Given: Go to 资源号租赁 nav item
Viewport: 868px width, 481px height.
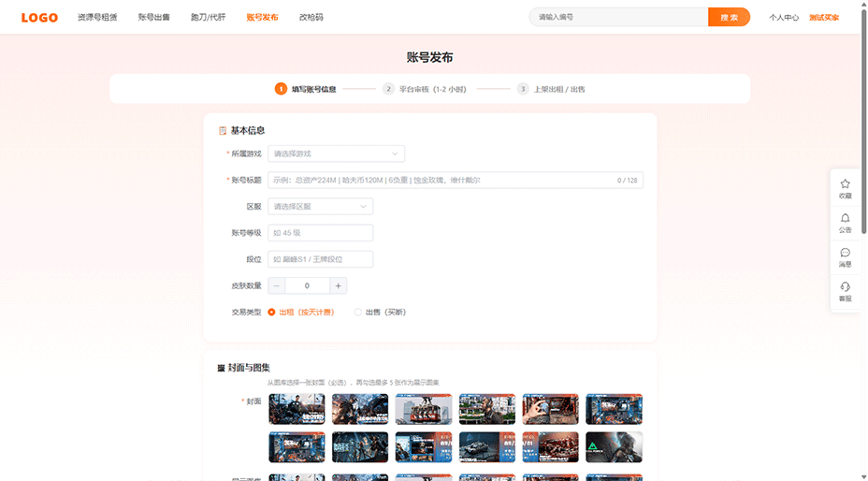Looking at the screenshot, I should coord(97,17).
